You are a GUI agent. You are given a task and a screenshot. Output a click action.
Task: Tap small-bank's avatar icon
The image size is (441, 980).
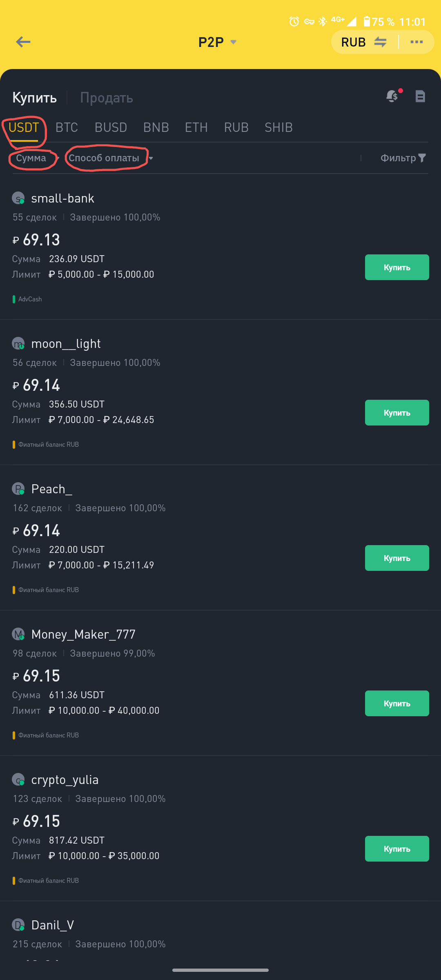18,198
